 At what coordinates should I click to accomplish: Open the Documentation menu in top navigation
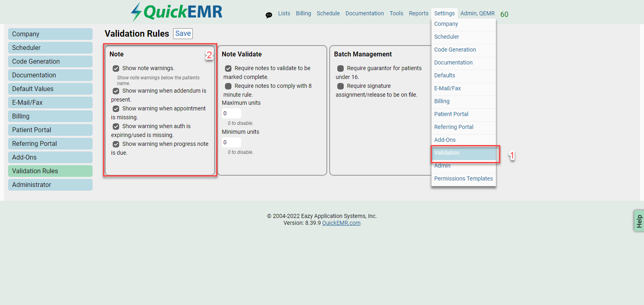[365, 13]
